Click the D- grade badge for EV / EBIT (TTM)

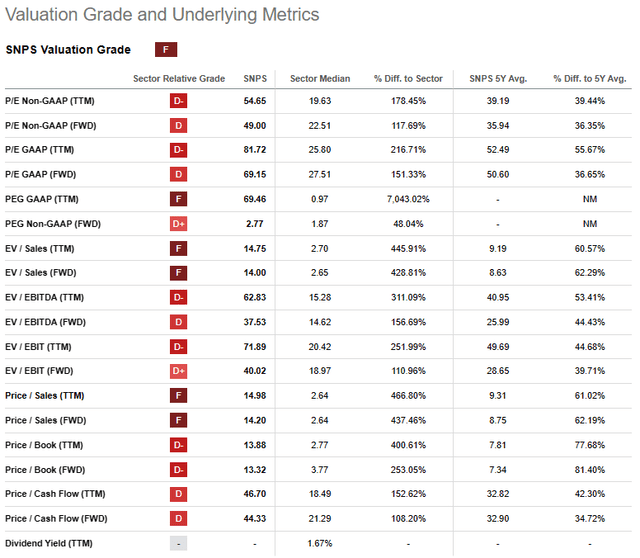[x=178, y=347]
